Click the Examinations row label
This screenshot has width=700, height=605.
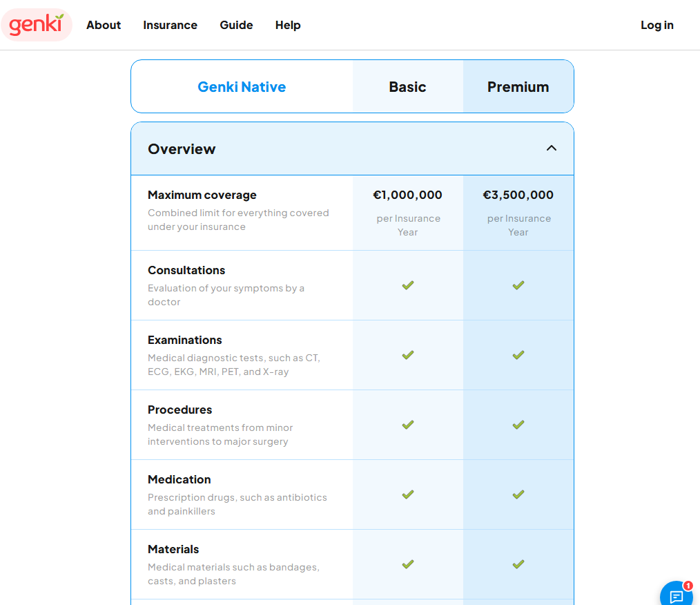(x=185, y=340)
